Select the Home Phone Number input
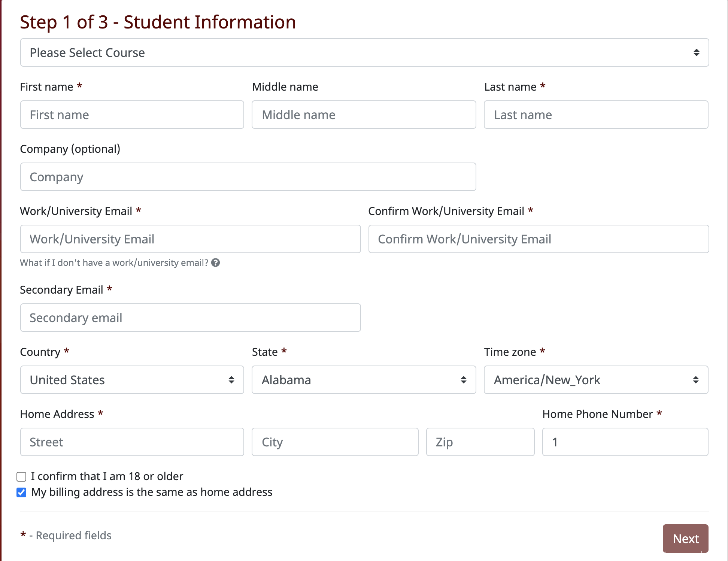Image resolution: width=728 pixels, height=561 pixels. [625, 442]
